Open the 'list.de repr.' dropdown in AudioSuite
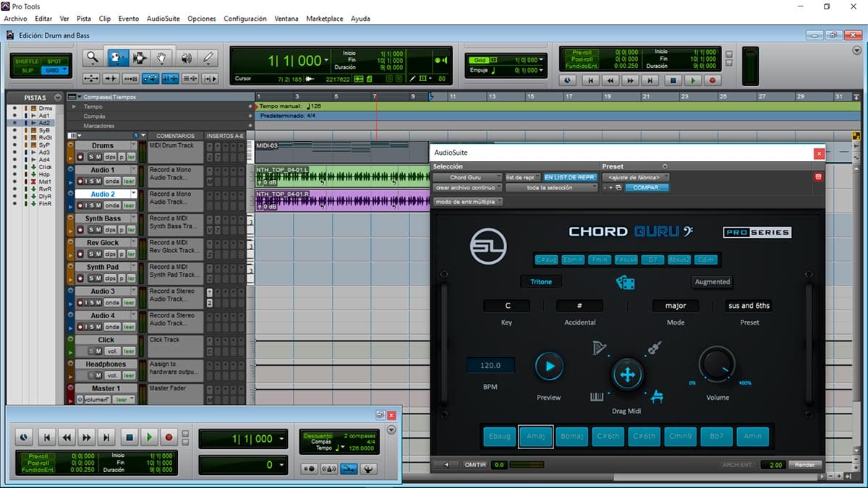Image resolution: width=868 pixels, height=488 pixels. point(522,177)
